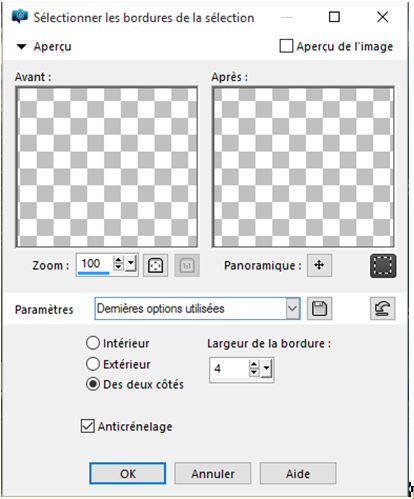Choose the Des deux côtés radio option
This screenshot has height=499, width=414.
click(x=93, y=384)
